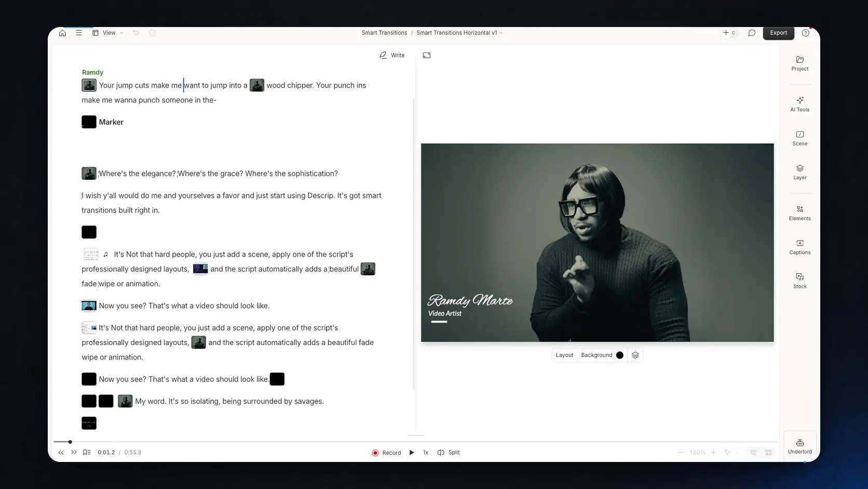Viewport: 868px width, 489px height.
Task: Open the pointer tool dropdown
Action: coord(731,453)
